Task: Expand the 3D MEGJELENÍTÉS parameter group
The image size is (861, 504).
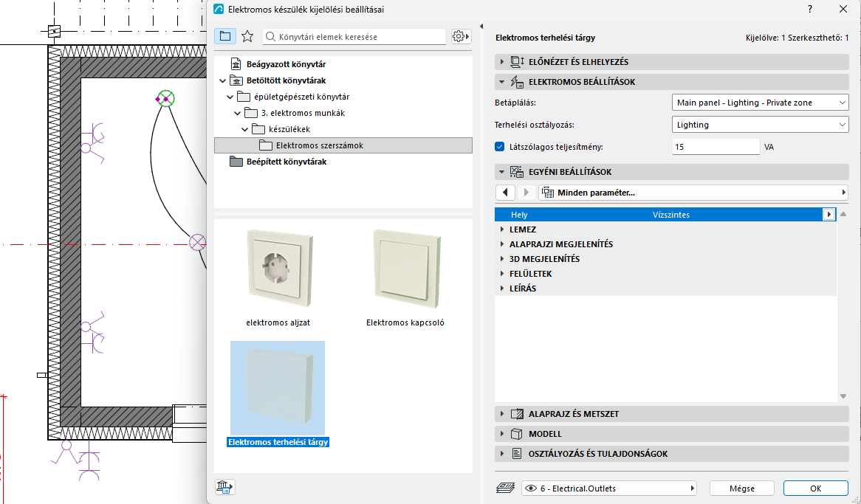Action: (x=502, y=258)
